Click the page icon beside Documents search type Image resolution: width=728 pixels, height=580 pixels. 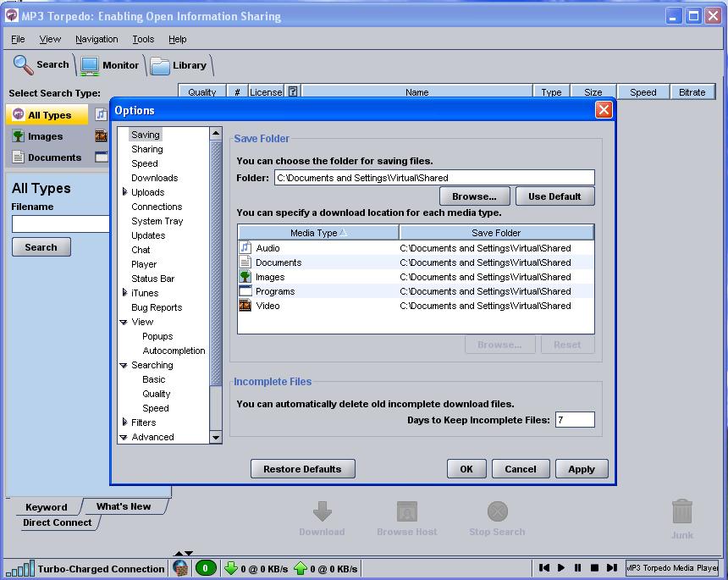click(18, 157)
